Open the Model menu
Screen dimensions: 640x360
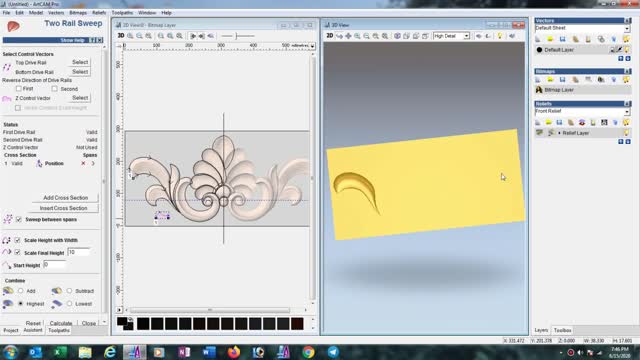click(36, 13)
